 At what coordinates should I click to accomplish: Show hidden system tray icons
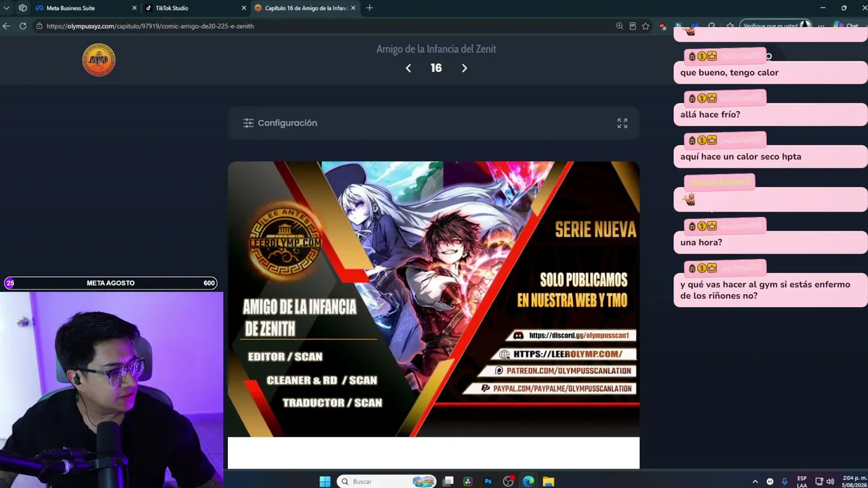tap(755, 481)
